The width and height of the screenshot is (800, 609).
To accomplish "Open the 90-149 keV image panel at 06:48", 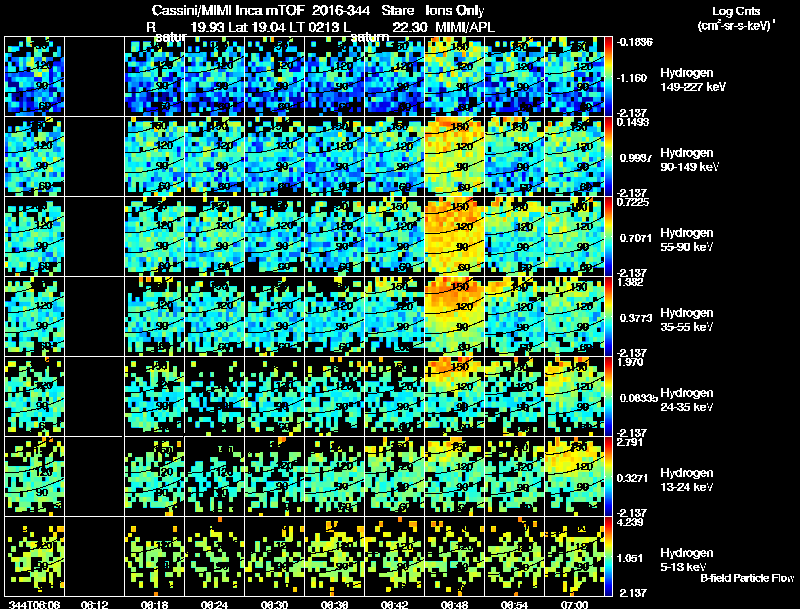I will pos(454,157).
